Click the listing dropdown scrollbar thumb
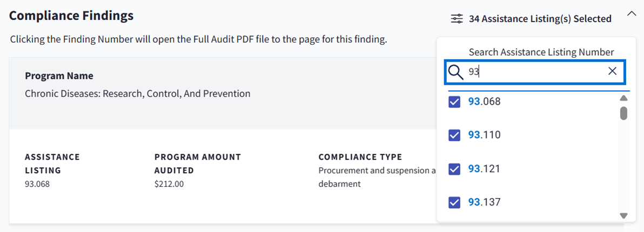Viewport: 644px width, 232px height. (623, 113)
